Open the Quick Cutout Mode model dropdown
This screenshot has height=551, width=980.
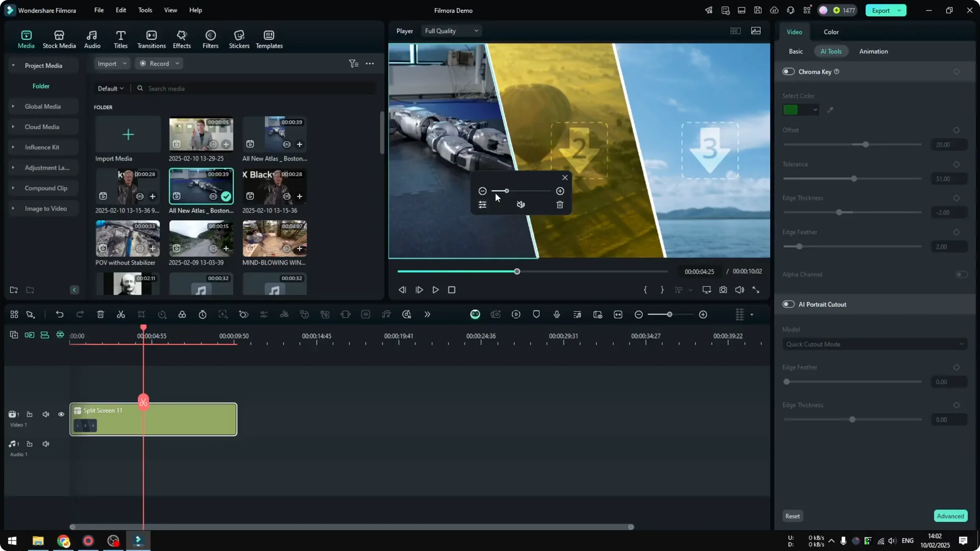pyautogui.click(x=874, y=344)
